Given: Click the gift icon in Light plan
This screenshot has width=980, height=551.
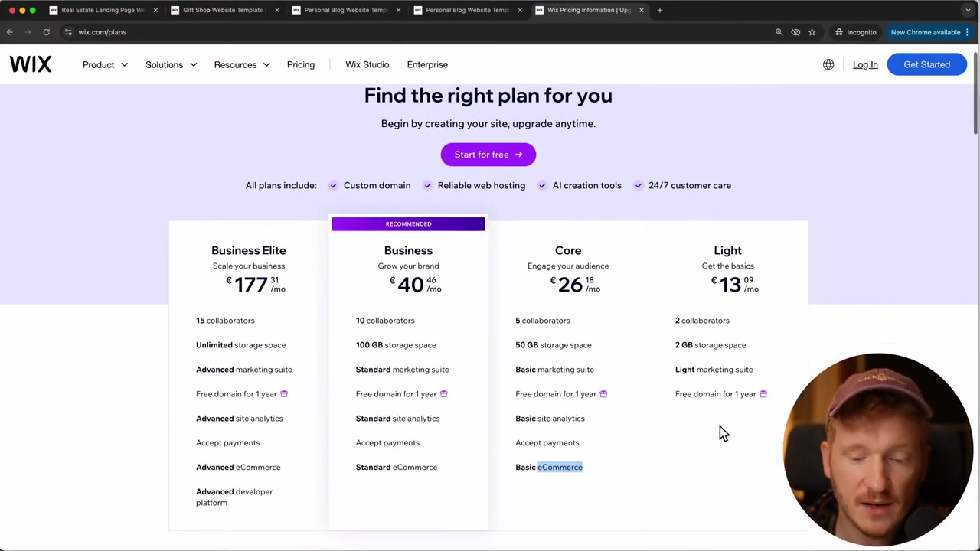Looking at the screenshot, I should pos(763,393).
